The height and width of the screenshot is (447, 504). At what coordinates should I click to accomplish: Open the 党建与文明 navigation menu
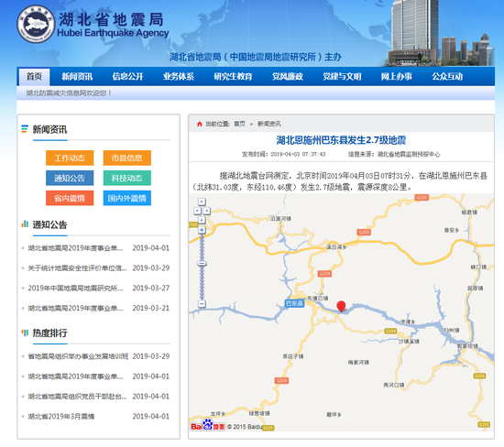coord(342,76)
